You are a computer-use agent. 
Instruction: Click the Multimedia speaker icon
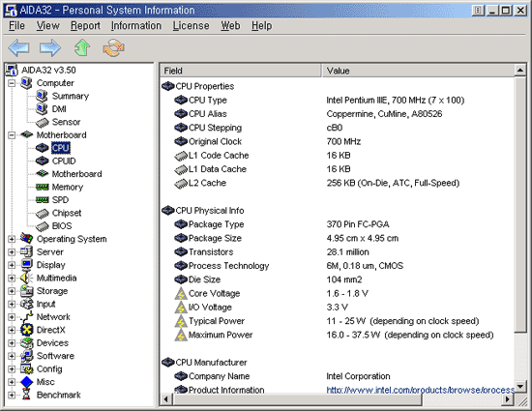26,278
